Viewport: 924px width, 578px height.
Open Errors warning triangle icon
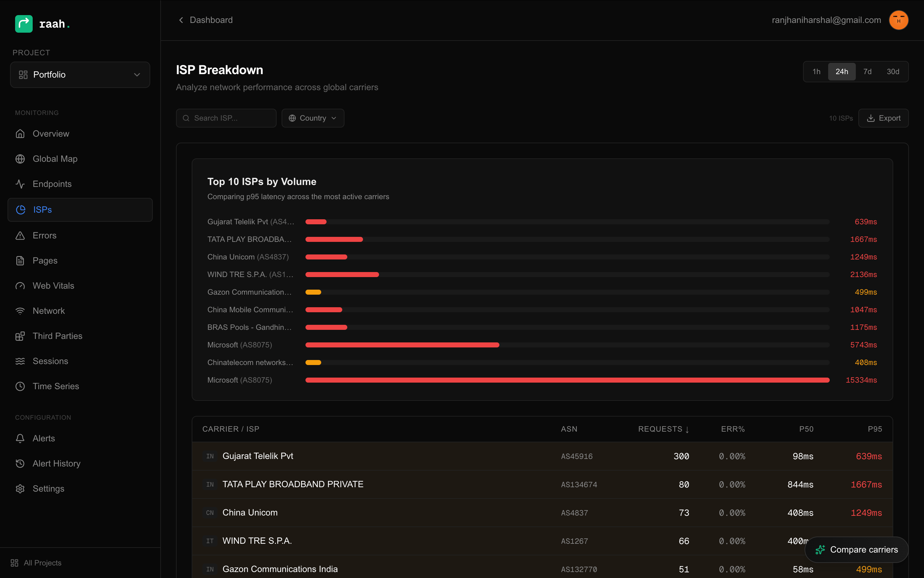point(20,236)
